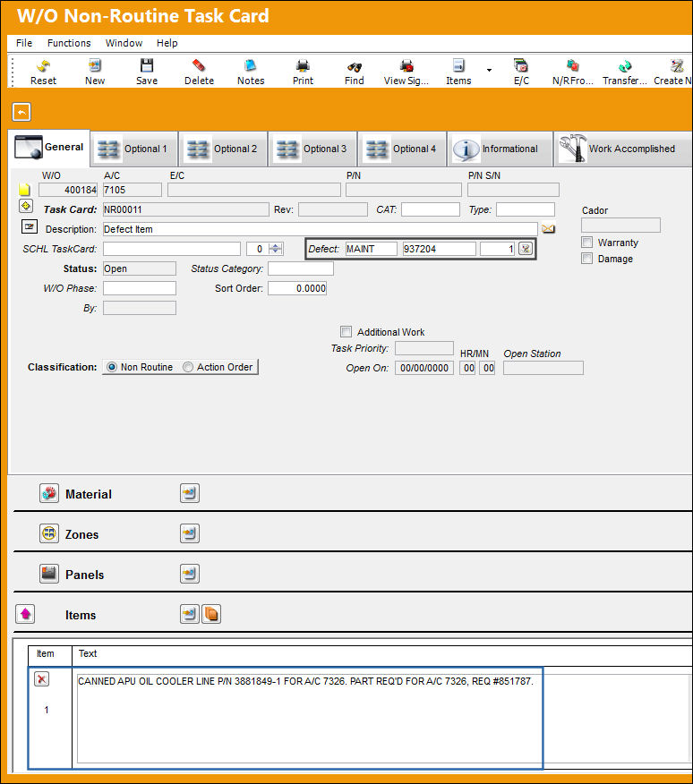The width and height of the screenshot is (693, 784).
Task: Delete item 1 with red X icon
Action: 41,679
